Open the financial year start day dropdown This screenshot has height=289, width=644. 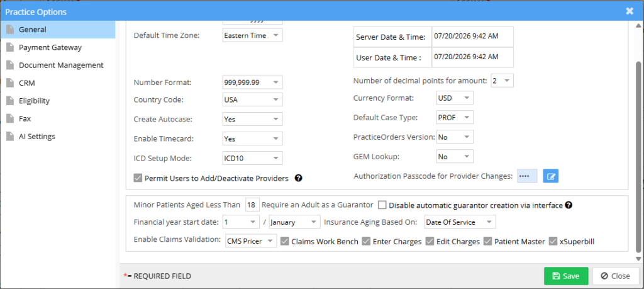pyautogui.click(x=241, y=222)
